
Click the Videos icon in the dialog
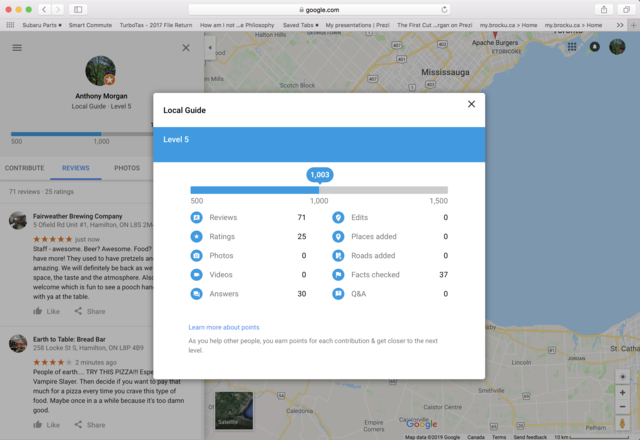click(x=196, y=275)
